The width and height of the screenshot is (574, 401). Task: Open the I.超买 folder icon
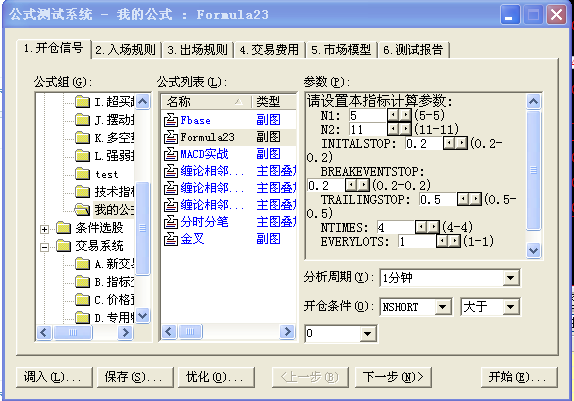(82, 101)
